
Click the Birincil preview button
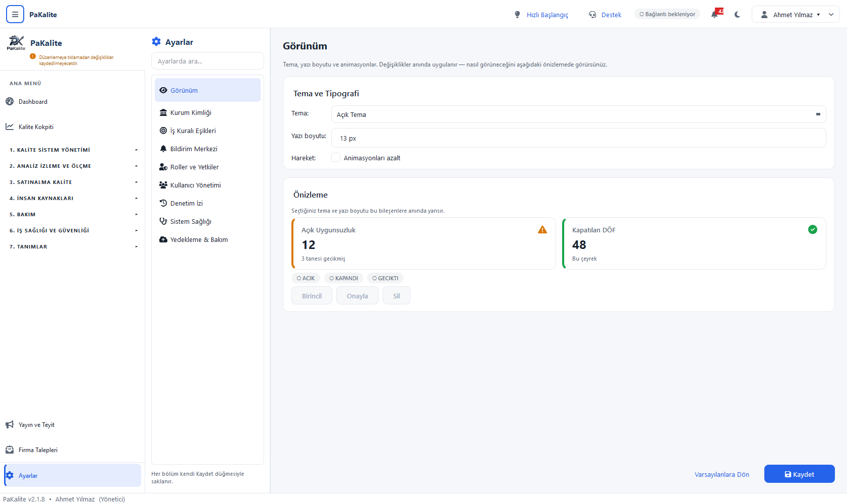(x=312, y=296)
